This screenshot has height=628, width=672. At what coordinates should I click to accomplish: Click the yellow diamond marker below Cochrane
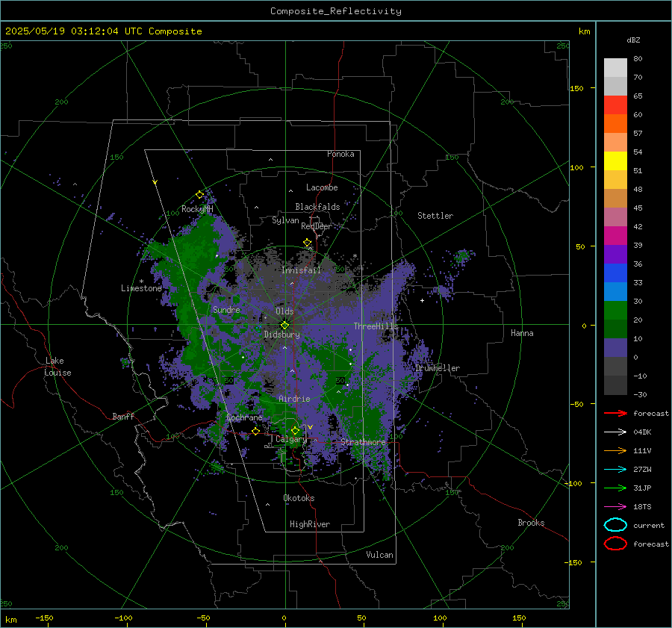pyautogui.click(x=256, y=431)
